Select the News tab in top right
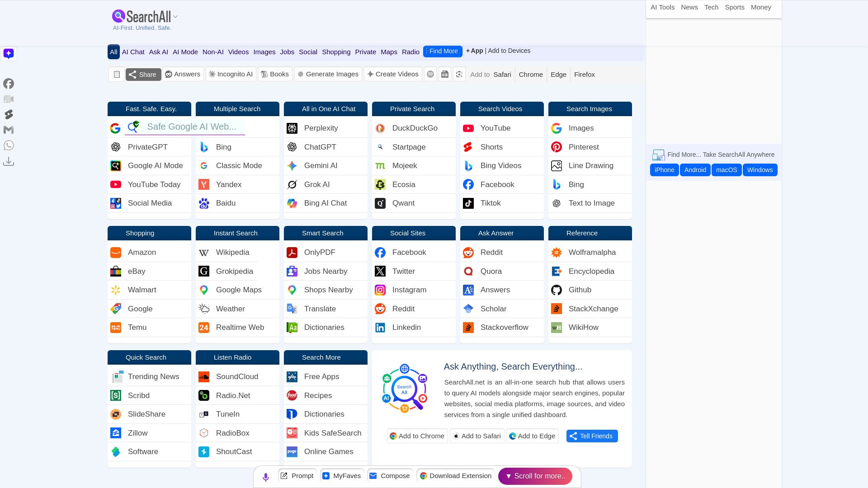868x488 pixels. point(689,7)
